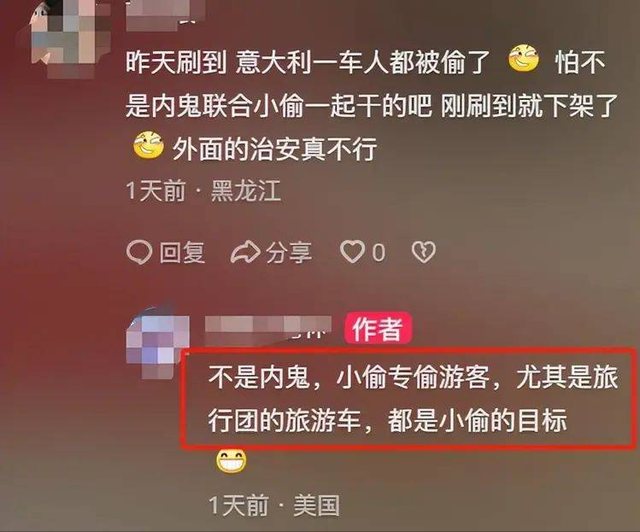Tap the share arrow icon
The image size is (640, 532).
[x=245, y=252]
